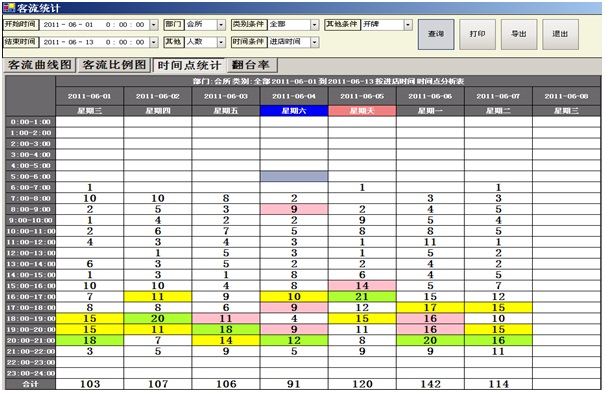Viewport: 606px width, 394px height.
Task: Expand the 时间条件 进店时间 dropdown
Action: tap(315, 42)
